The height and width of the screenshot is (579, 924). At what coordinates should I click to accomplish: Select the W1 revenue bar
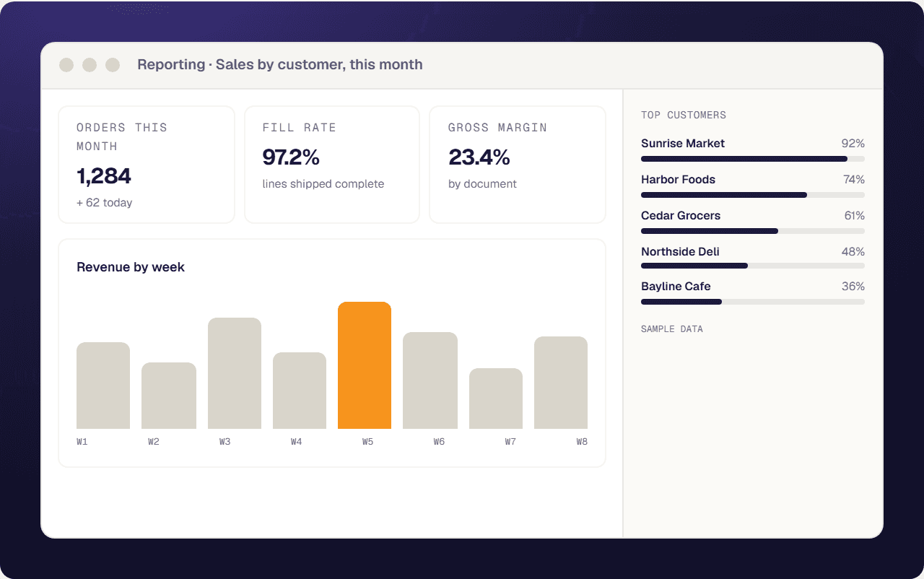pos(103,386)
